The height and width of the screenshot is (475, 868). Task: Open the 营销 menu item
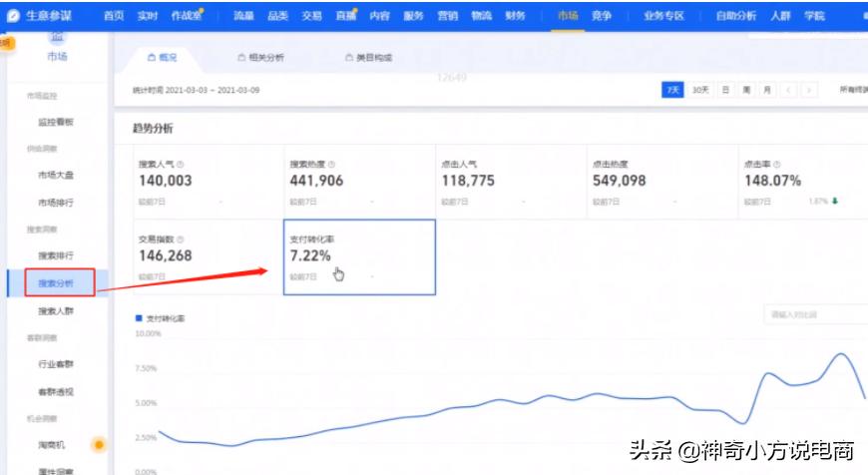[448, 16]
